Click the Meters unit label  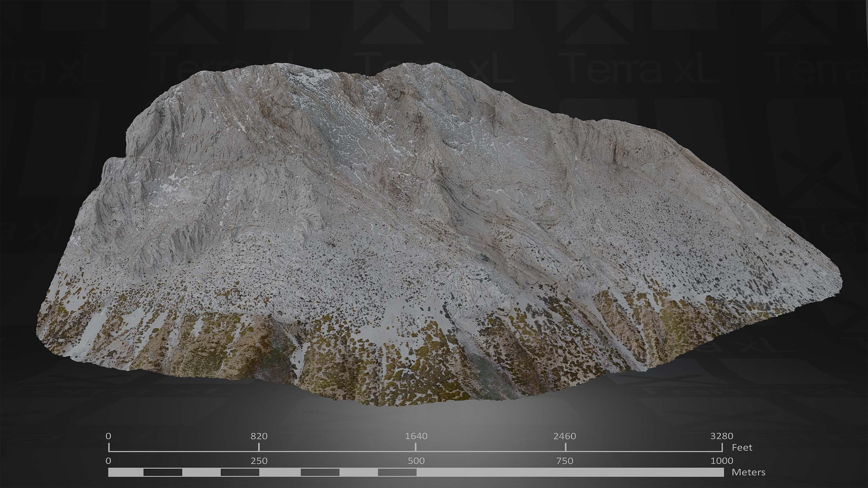(748, 472)
